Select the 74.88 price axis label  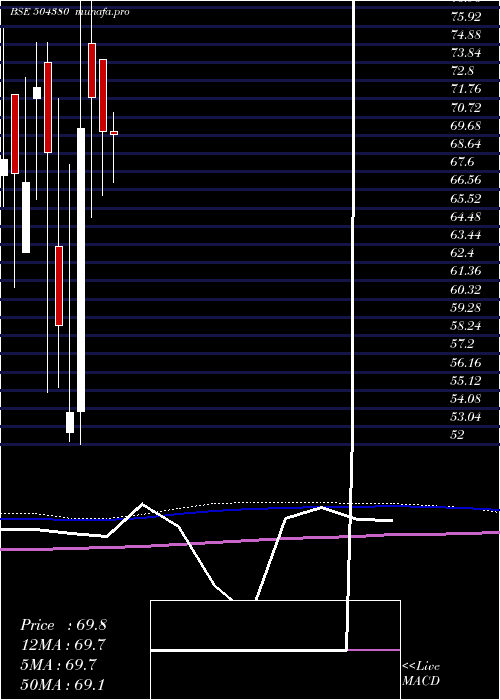(466, 35)
